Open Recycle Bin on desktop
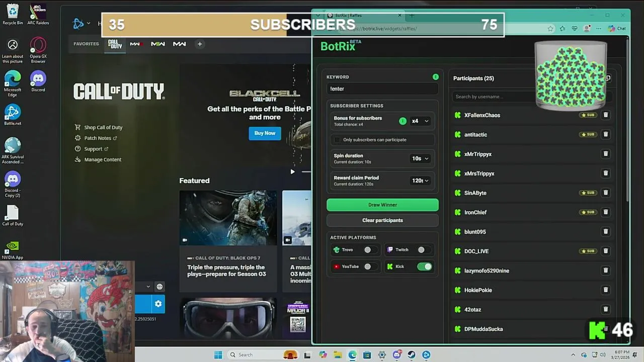 click(13, 14)
